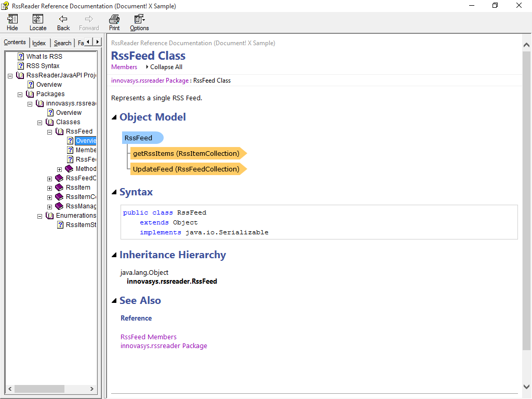Expand the RssFeedCollection tree node
The height and width of the screenshot is (399, 532).
[49, 179]
